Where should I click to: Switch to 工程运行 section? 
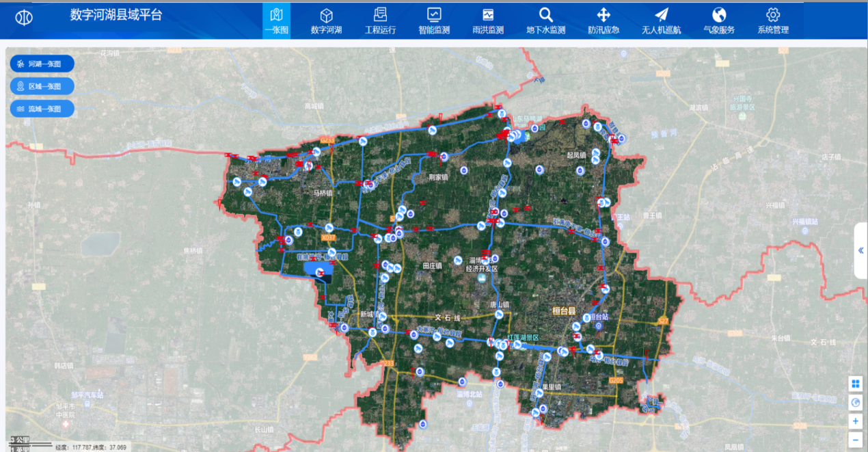coord(380,21)
